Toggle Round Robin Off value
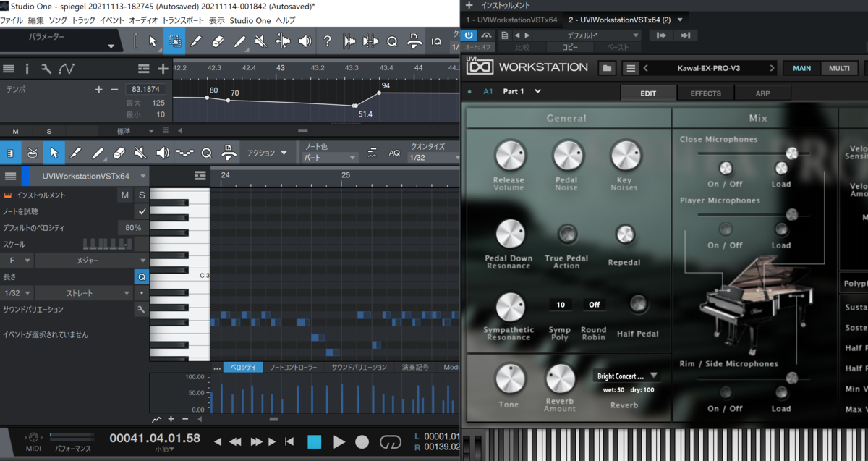The image size is (868, 461). click(x=594, y=305)
